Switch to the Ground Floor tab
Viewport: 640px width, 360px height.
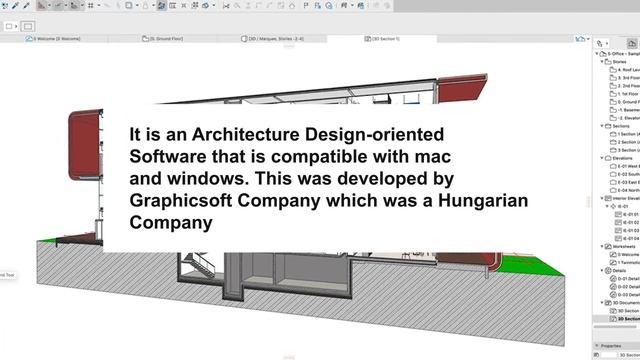pos(162,39)
